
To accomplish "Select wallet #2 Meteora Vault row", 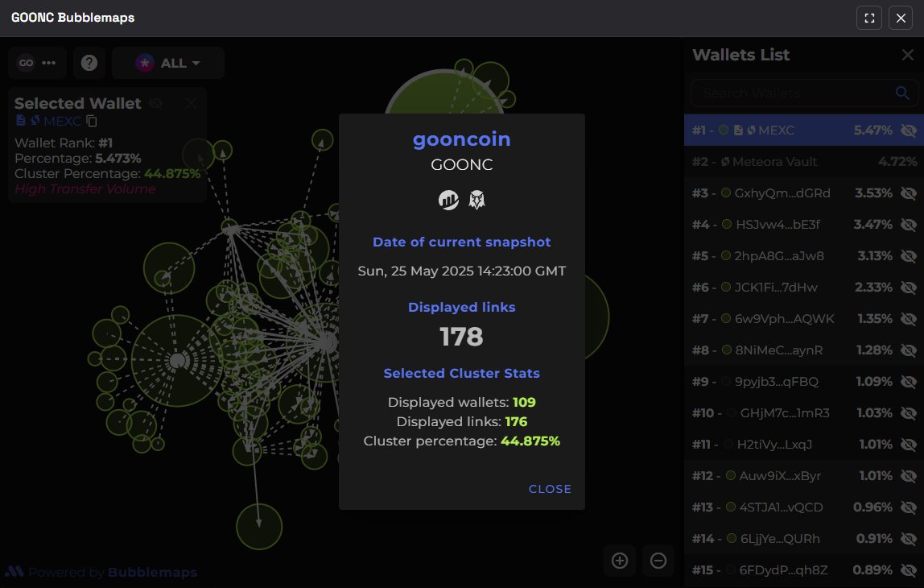I will [804, 162].
